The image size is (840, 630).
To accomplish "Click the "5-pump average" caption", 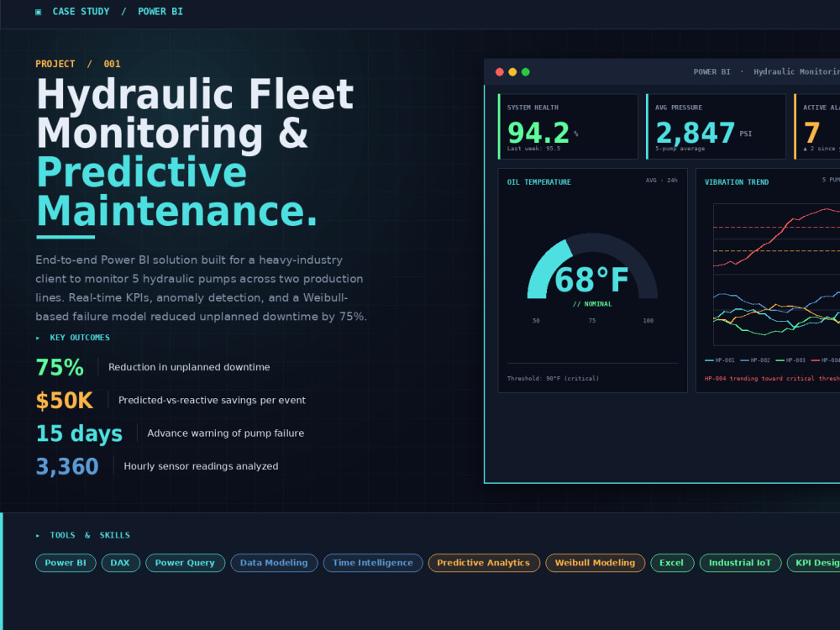I will 680,149.
